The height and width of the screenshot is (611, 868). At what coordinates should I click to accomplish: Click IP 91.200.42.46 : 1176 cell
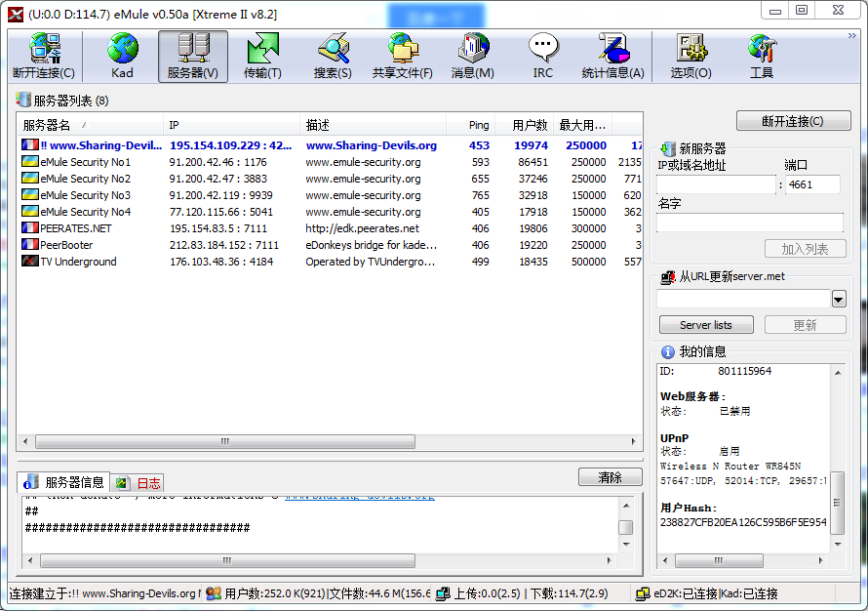click(x=218, y=162)
